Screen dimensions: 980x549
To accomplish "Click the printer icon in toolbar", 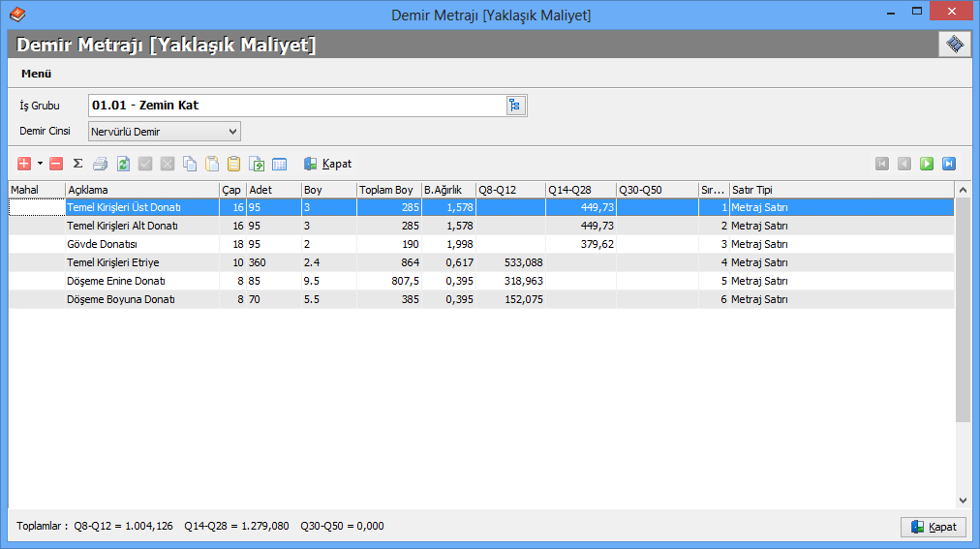I will click(x=100, y=164).
